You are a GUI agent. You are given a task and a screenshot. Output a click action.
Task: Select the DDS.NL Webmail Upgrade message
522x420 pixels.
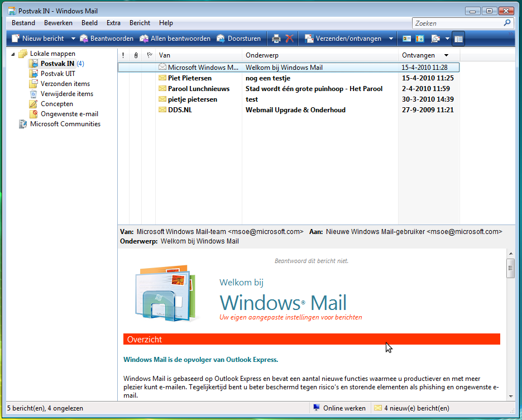[289, 110]
